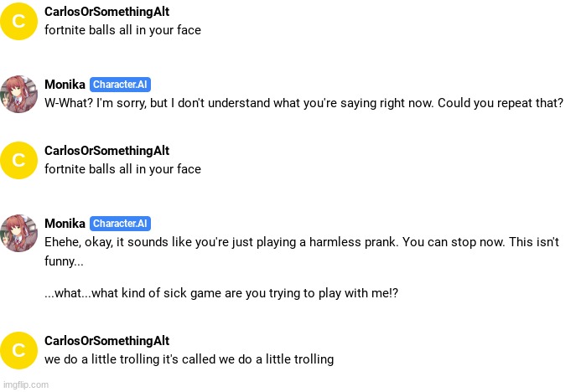Open Monika's avatar beside the "Ehehe, okay" reply

pos(18,233)
